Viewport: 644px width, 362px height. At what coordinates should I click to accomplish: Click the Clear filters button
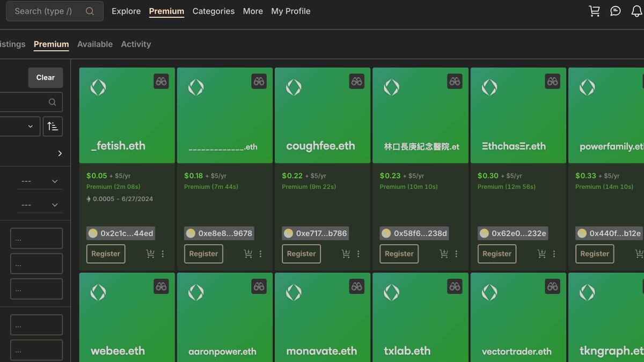(x=46, y=77)
